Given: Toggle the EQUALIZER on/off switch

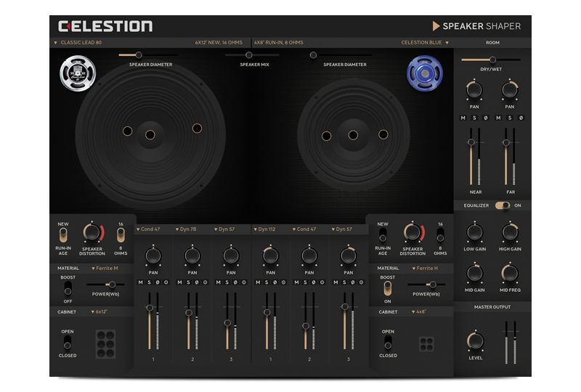Looking at the screenshot, I should pyautogui.click(x=503, y=205).
